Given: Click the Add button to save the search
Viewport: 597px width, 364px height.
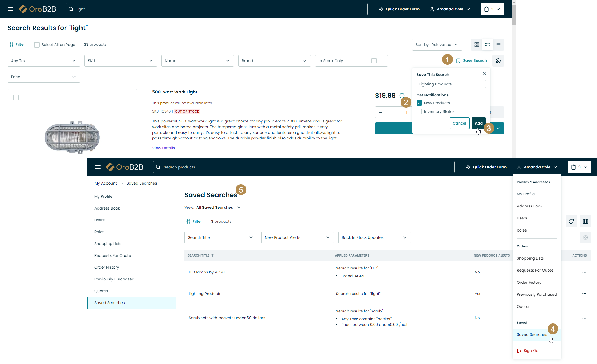Looking at the screenshot, I should pos(478,123).
